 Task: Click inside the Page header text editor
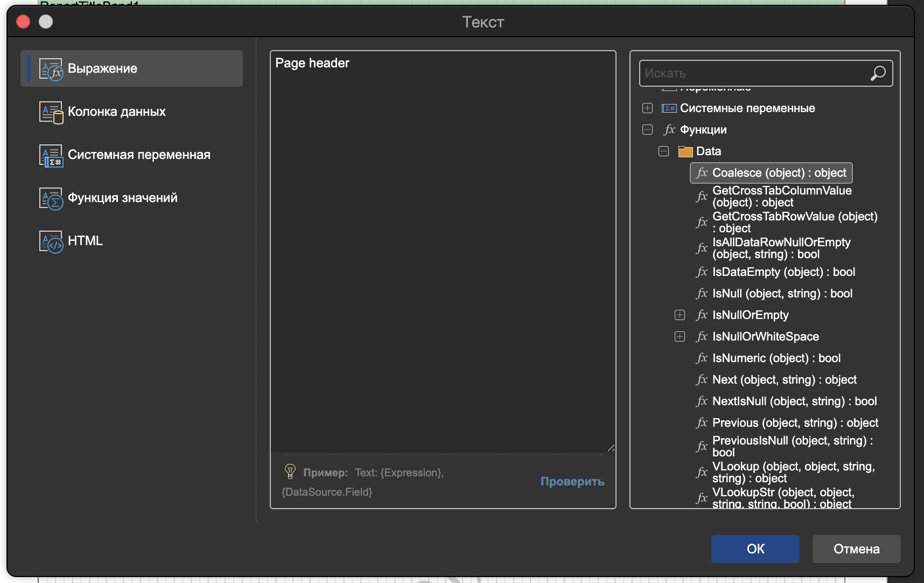[443, 252]
